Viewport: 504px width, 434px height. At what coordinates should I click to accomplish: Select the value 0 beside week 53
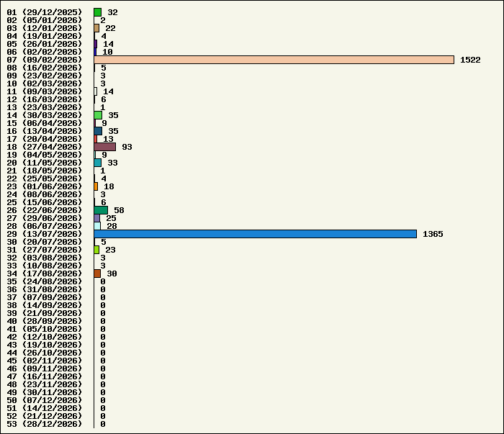click(x=103, y=424)
